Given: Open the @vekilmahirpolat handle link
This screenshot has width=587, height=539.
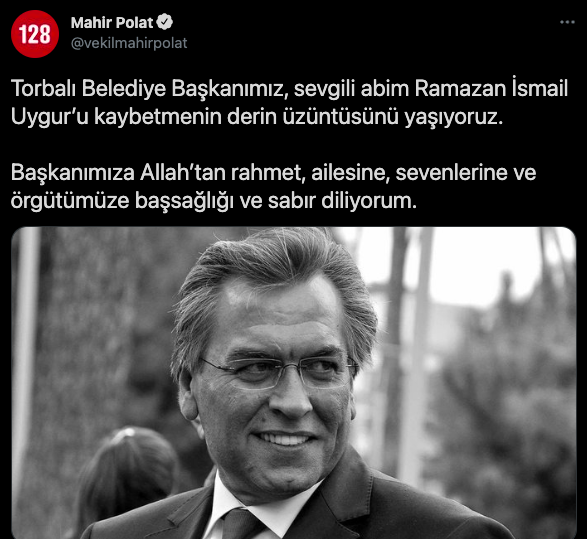Looking at the screenshot, I should click(x=129, y=43).
